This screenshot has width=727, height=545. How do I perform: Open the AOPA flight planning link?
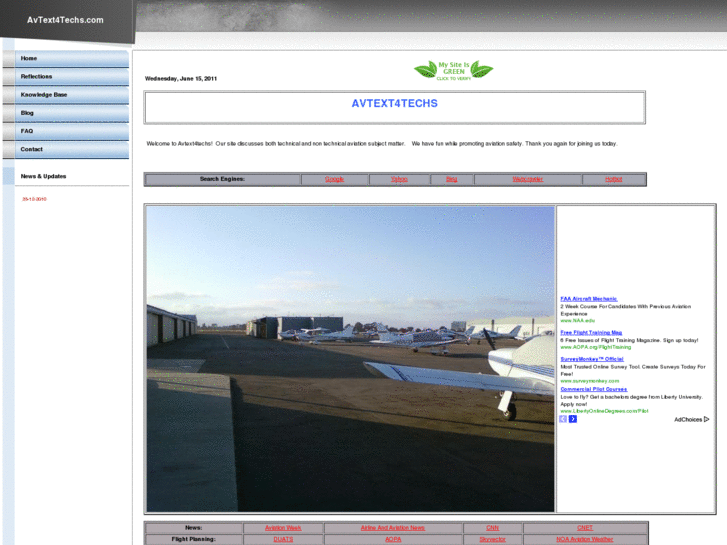pos(392,539)
